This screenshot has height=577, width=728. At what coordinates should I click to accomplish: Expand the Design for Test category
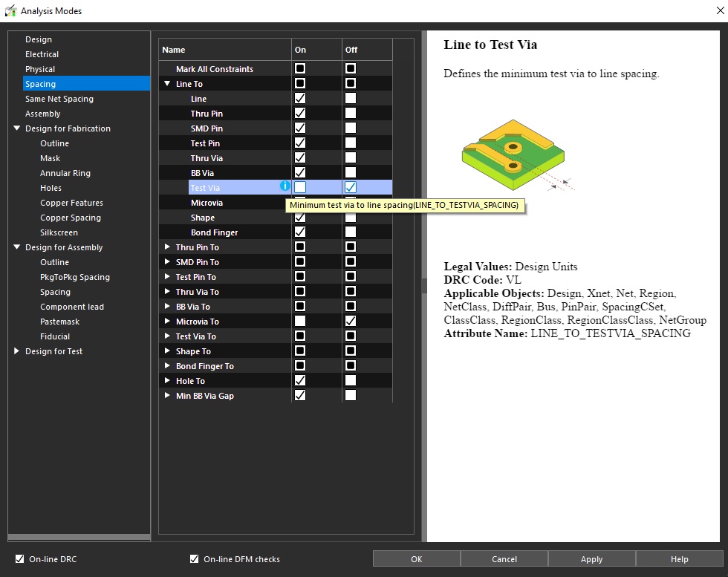point(17,351)
